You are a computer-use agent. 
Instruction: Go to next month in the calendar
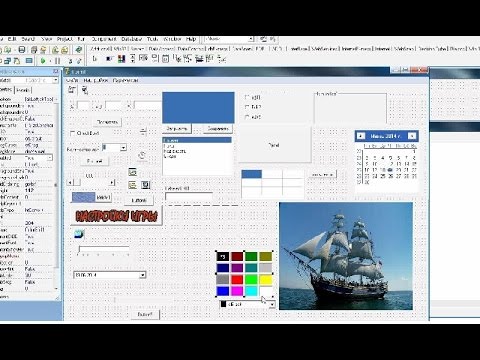coord(412,136)
